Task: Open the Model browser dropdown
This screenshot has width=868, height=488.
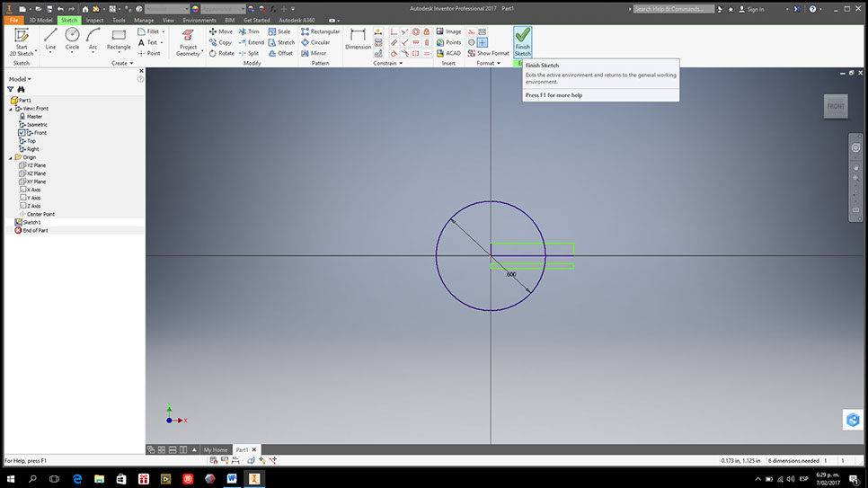Action: [x=20, y=79]
